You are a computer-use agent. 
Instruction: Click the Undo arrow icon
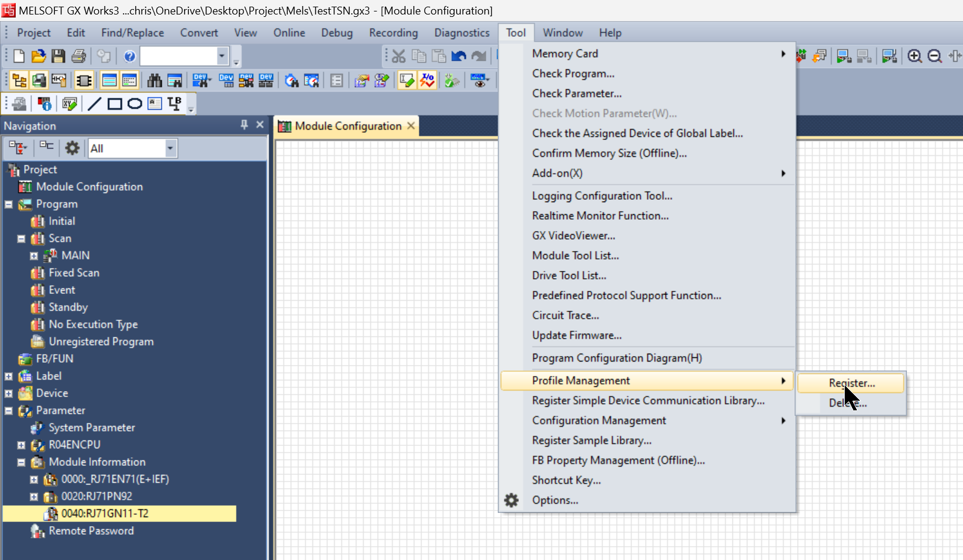pos(459,56)
